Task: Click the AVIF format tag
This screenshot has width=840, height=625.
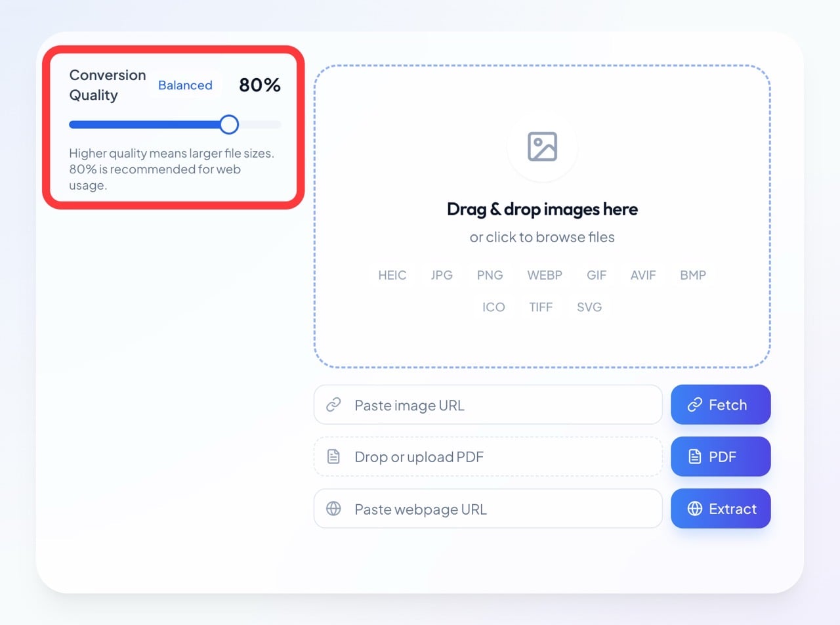Action: [x=643, y=275]
